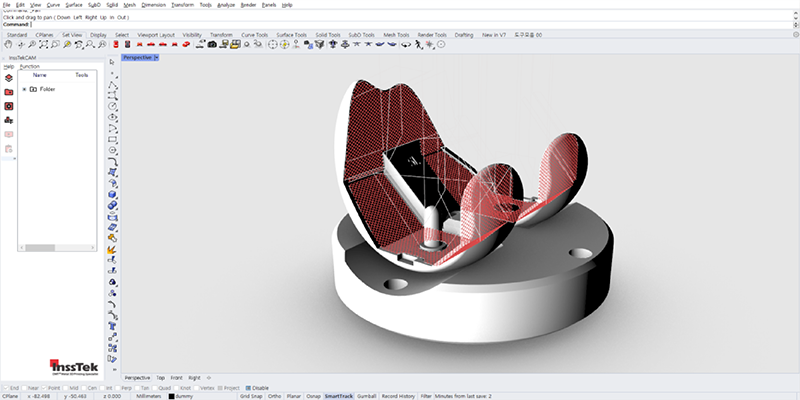Open the Analyze menu
This screenshot has width=800, height=400.
click(x=226, y=5)
